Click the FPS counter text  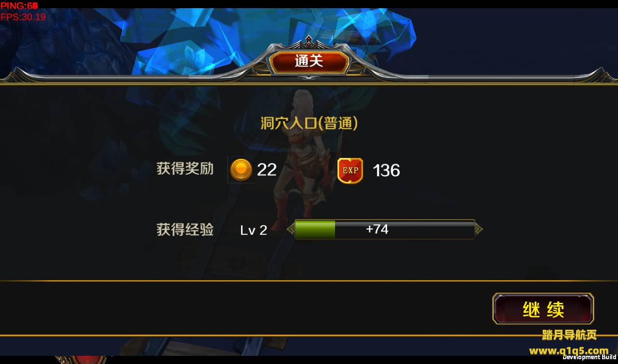23,17
